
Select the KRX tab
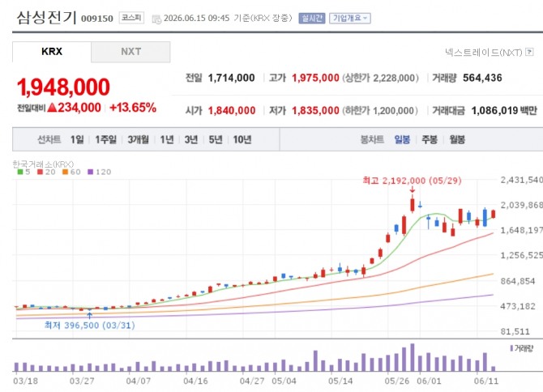point(52,52)
